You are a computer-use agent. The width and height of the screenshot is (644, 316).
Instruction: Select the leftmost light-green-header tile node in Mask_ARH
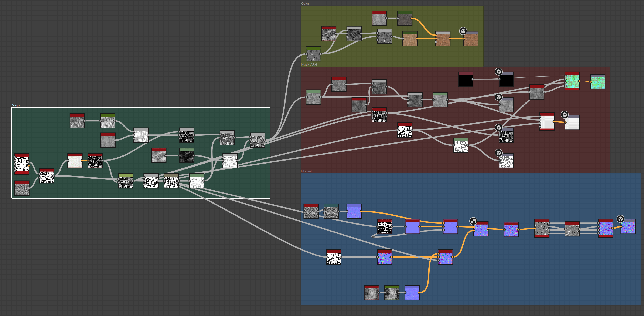[313, 97]
